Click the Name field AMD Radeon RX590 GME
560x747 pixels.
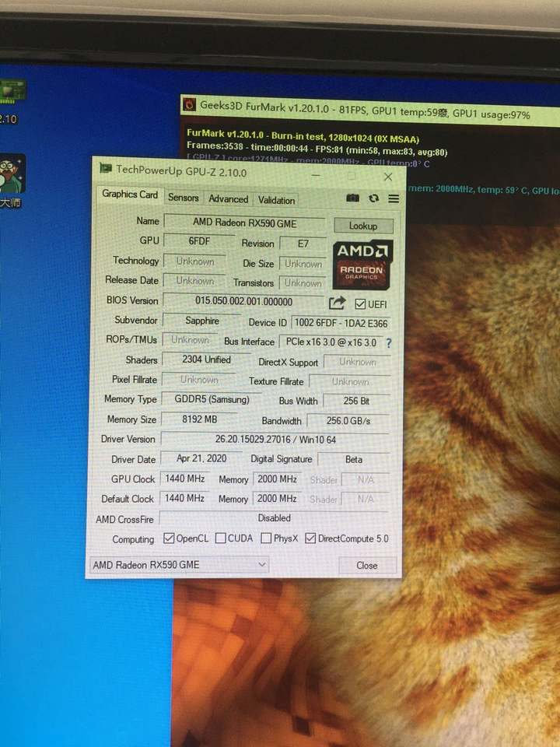245,223
